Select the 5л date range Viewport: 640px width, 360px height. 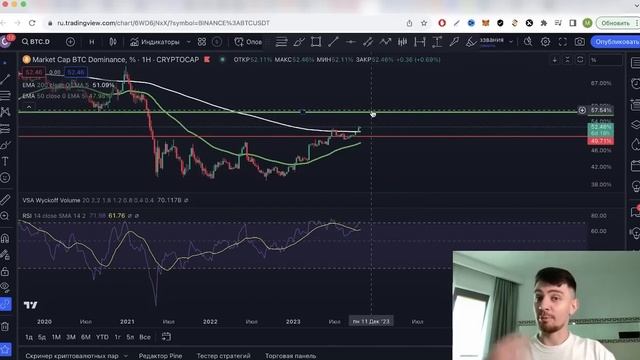point(130,337)
